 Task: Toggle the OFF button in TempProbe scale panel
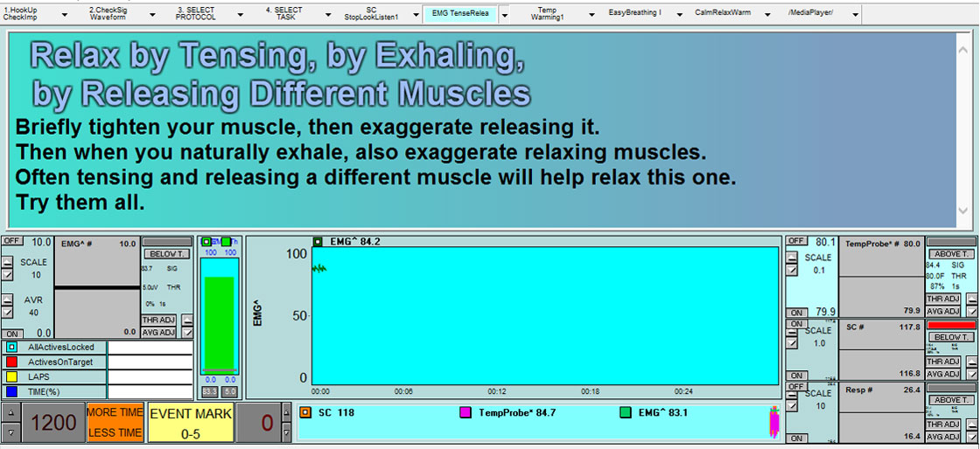(796, 241)
